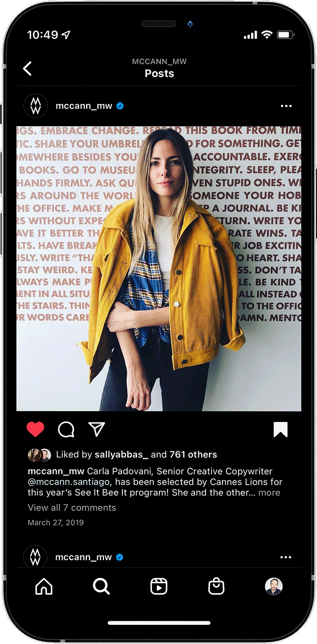
Task: Tap the MW profile picture on first post
Action: (36, 106)
